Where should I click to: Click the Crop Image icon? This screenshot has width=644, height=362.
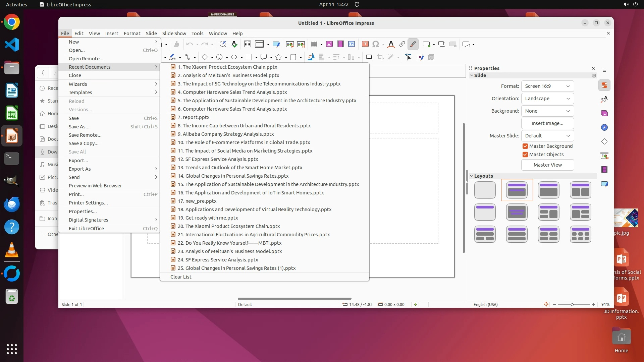[x=380, y=57]
